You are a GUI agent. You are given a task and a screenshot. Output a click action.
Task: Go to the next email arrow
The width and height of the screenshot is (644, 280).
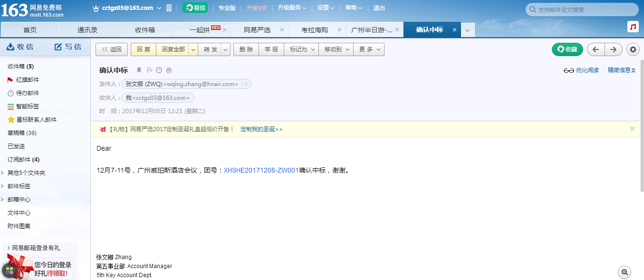(x=614, y=49)
